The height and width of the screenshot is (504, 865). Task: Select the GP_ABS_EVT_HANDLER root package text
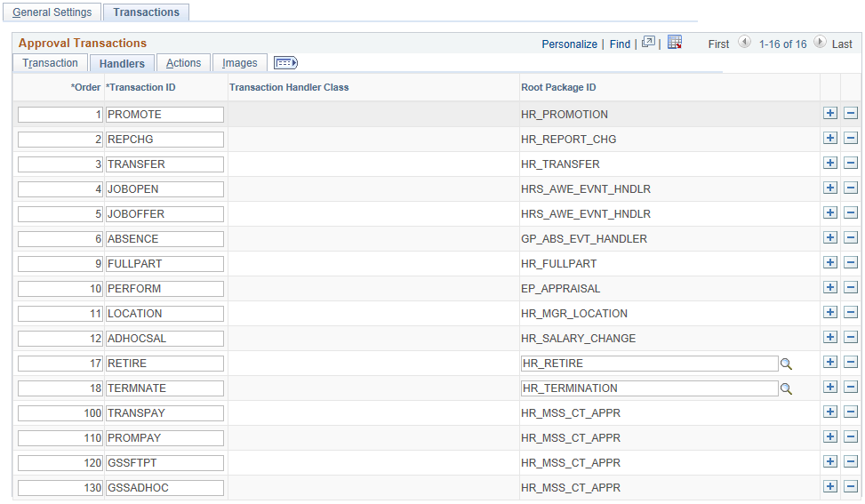[584, 239]
